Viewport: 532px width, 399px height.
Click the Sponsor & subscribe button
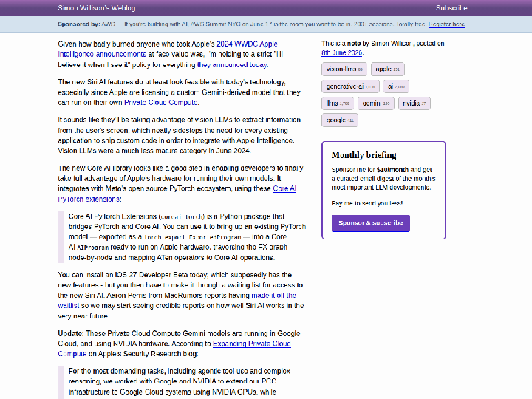pos(370,223)
